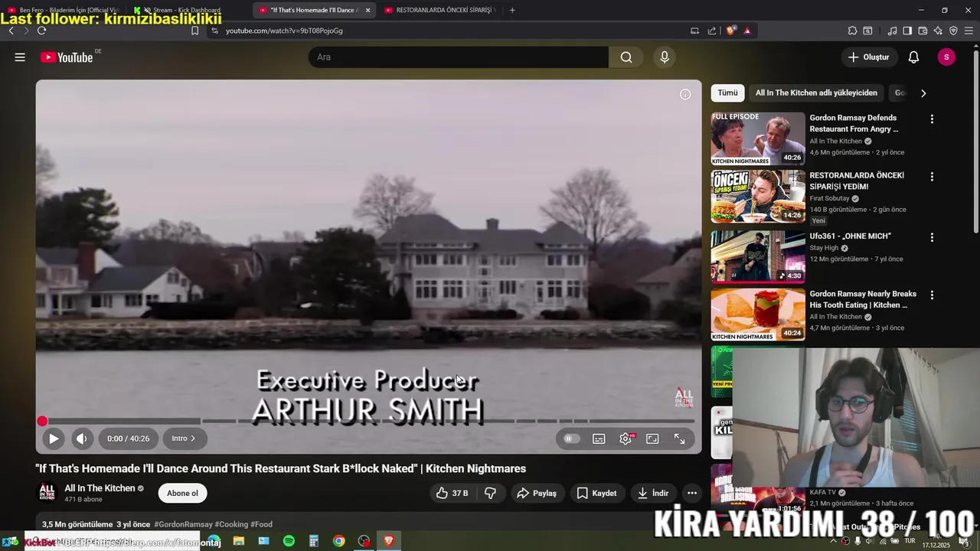Go back in browser history
The height and width of the screenshot is (551, 980).
tap(11, 31)
